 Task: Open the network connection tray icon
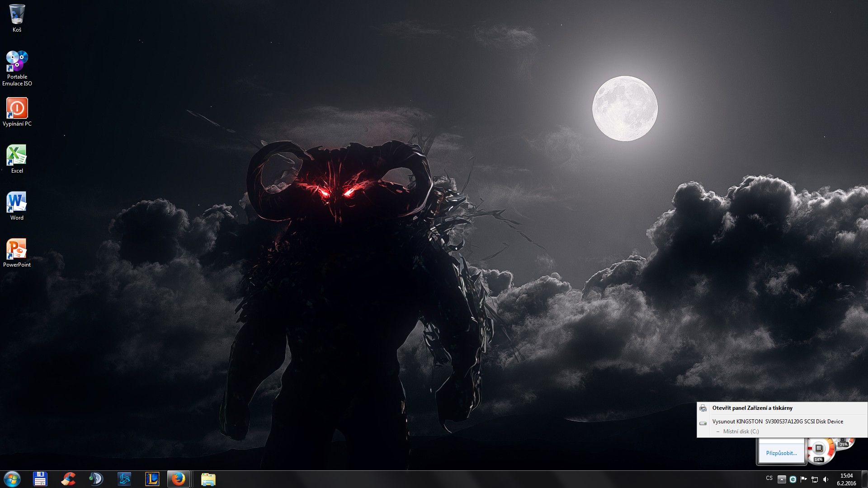coord(815,479)
